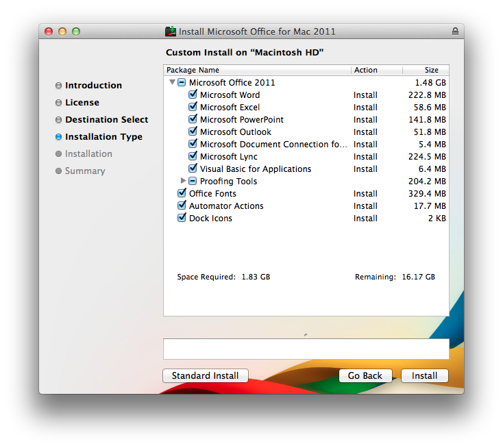Expand the Proofing Tools disclosure triangle
This screenshot has height=448, width=503.
tap(183, 181)
